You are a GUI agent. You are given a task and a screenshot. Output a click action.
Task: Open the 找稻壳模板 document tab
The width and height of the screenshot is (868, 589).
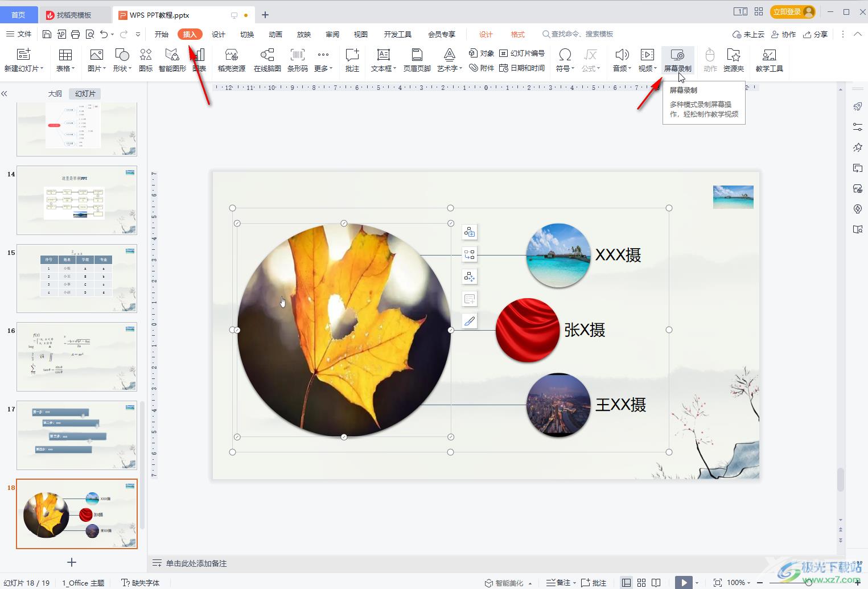pyautogui.click(x=74, y=15)
